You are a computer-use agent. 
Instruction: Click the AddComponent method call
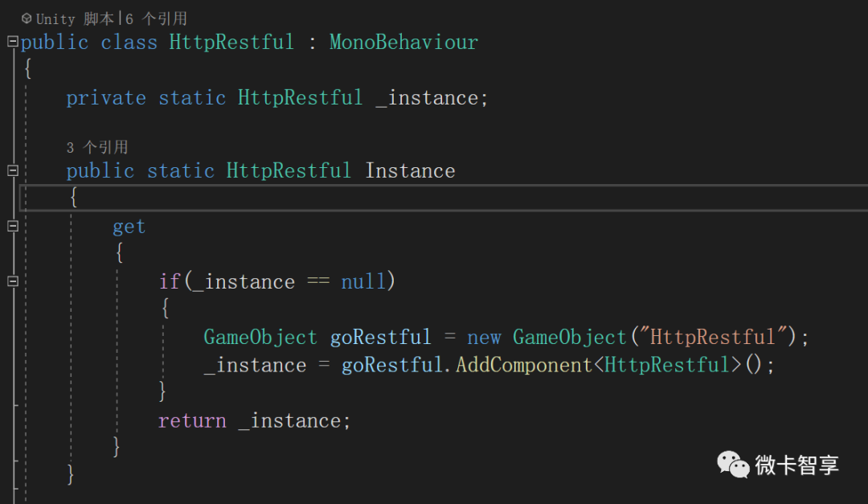tap(524, 365)
